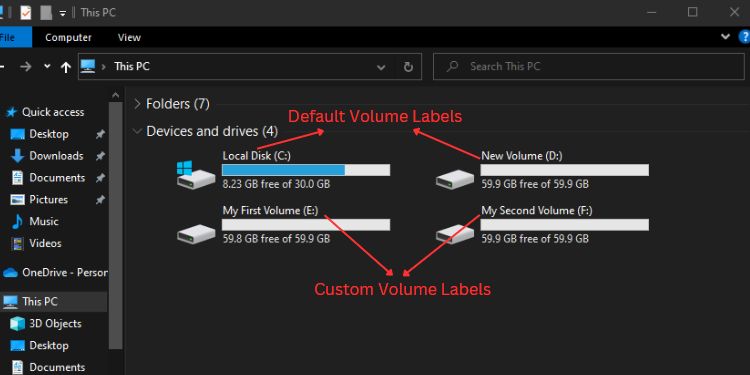
Task: Expand the ribbon with the chevron
Action: (x=725, y=37)
